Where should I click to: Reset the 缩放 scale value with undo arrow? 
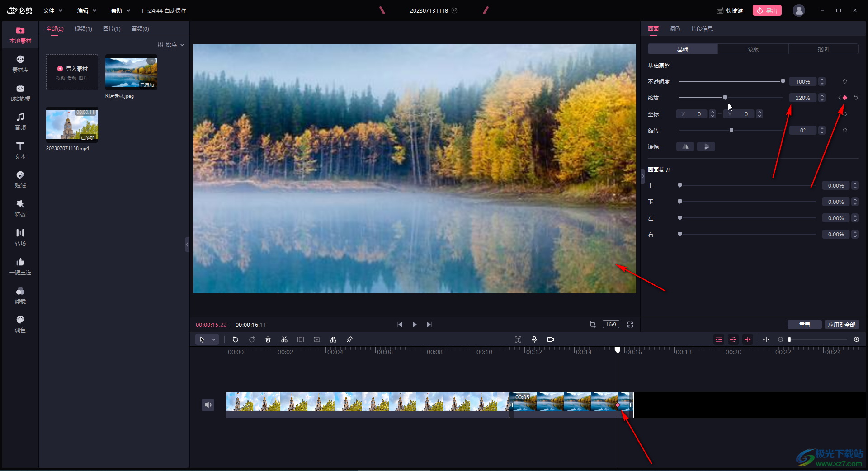(856, 98)
